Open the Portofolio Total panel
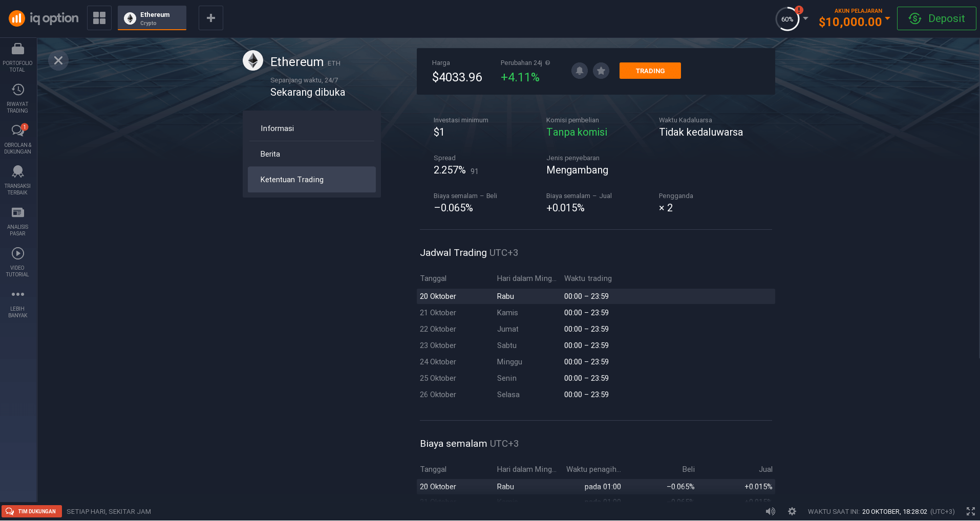The height and width of the screenshot is (521, 980). (x=17, y=55)
